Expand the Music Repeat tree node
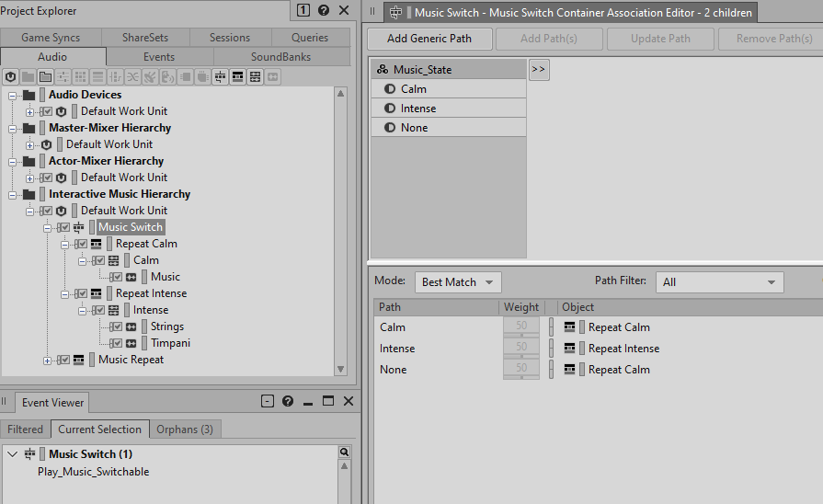 coord(48,360)
